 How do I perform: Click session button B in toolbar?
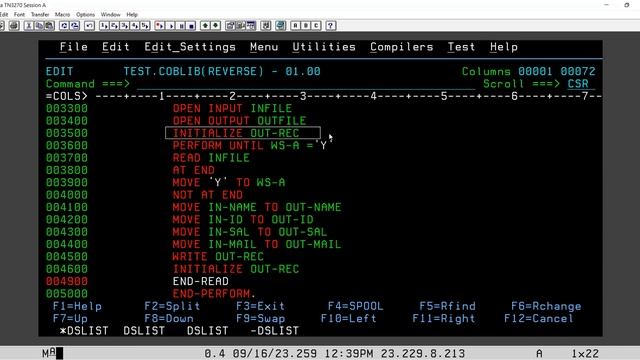click(x=306, y=26)
